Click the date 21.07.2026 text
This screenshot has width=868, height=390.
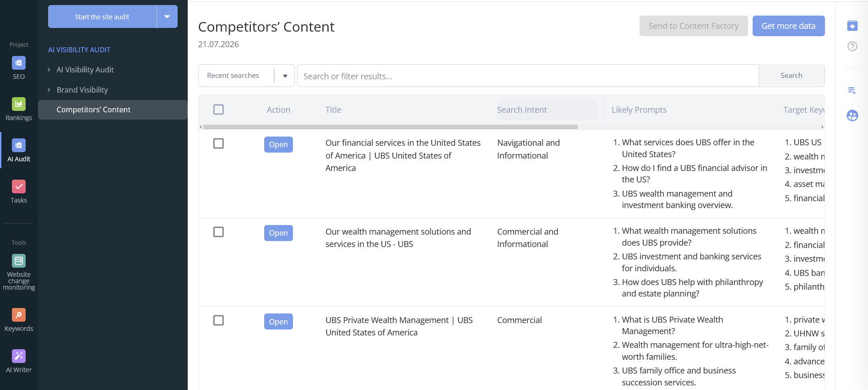pos(218,44)
